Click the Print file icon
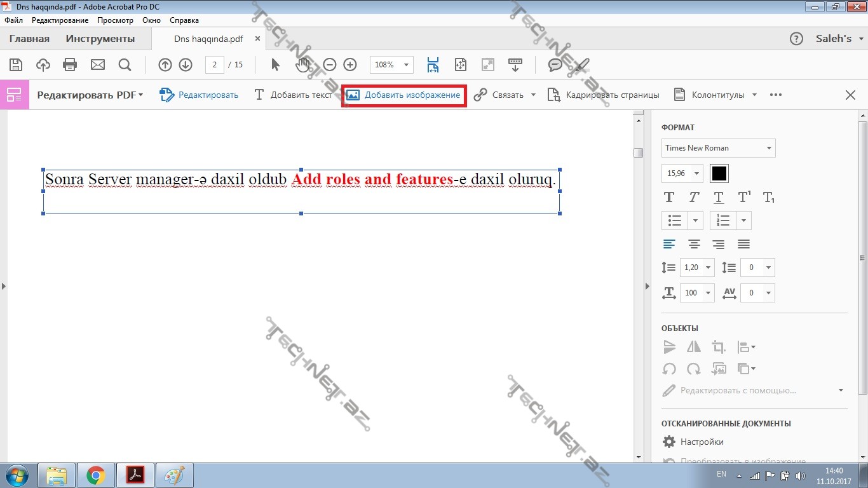 coord(70,65)
